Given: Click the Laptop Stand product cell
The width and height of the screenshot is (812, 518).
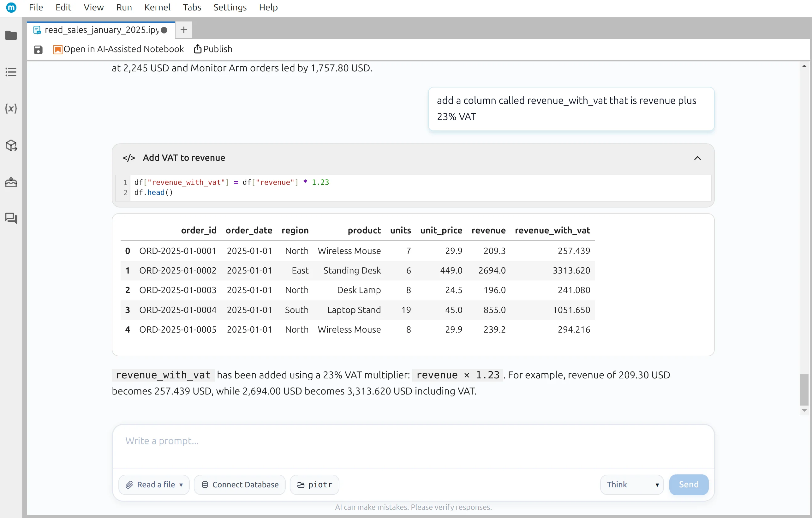Looking at the screenshot, I should tap(354, 310).
